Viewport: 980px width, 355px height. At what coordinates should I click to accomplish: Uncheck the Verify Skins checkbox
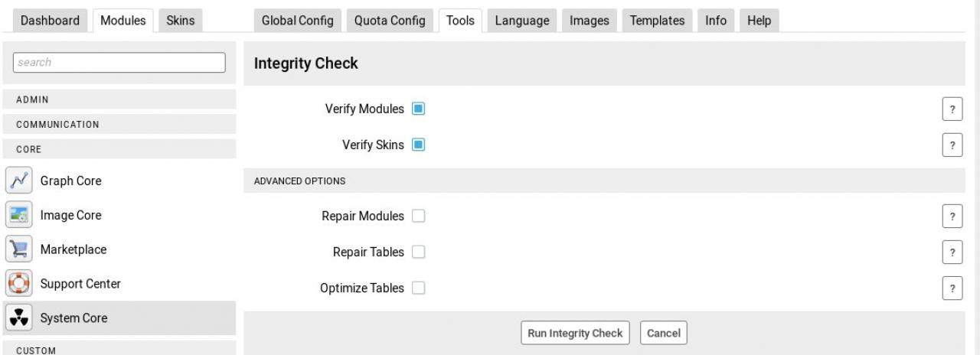(x=418, y=145)
